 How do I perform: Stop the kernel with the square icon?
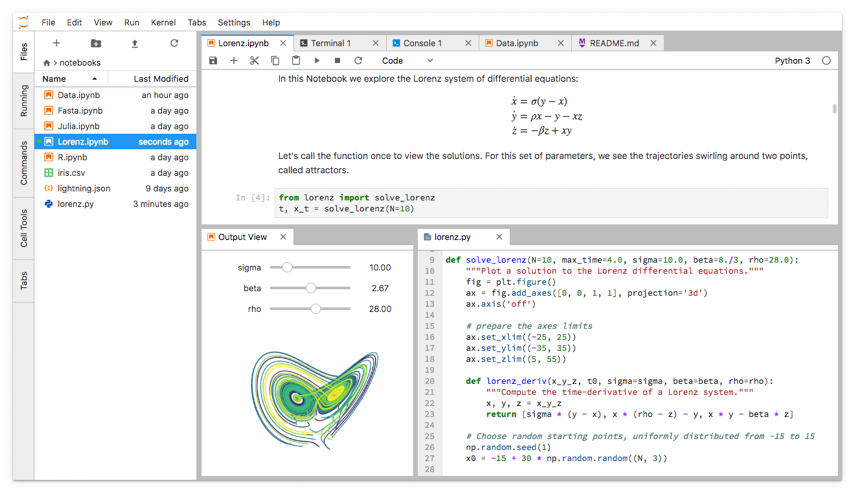pyautogui.click(x=337, y=60)
